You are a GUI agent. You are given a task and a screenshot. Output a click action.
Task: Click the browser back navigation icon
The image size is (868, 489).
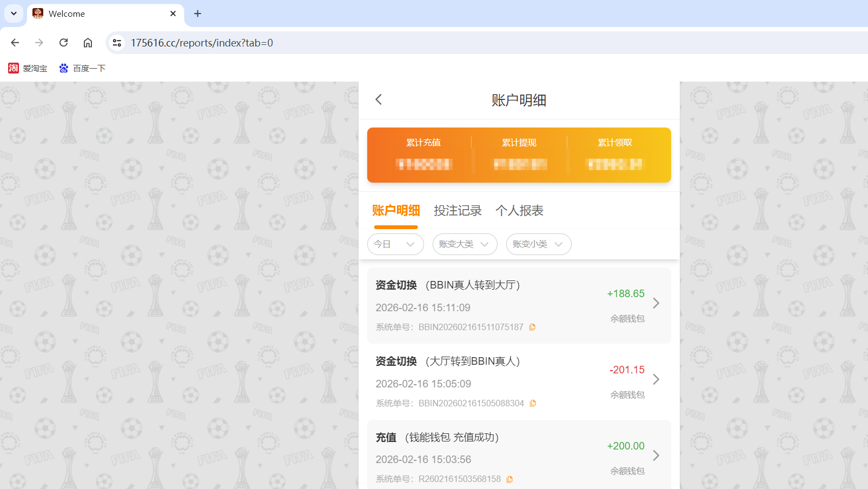(x=15, y=42)
